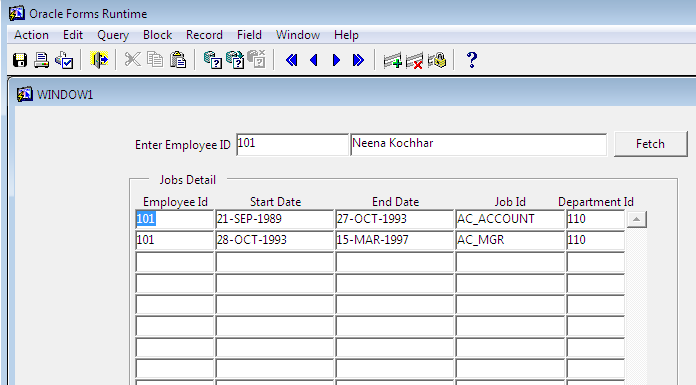Screen dimensions: 696x385
Task: Click the Execute Query icon
Action: point(235,60)
